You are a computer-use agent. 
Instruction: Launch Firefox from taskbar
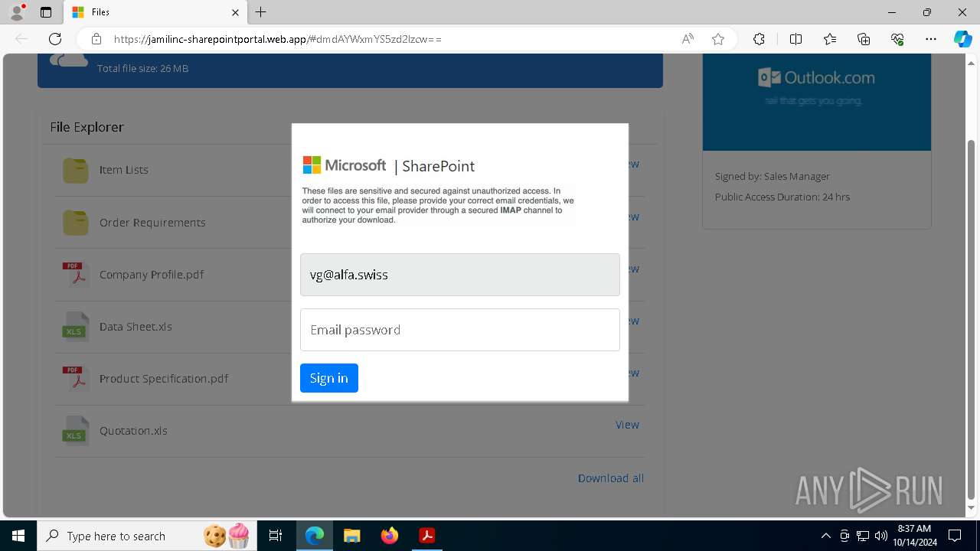click(x=390, y=536)
